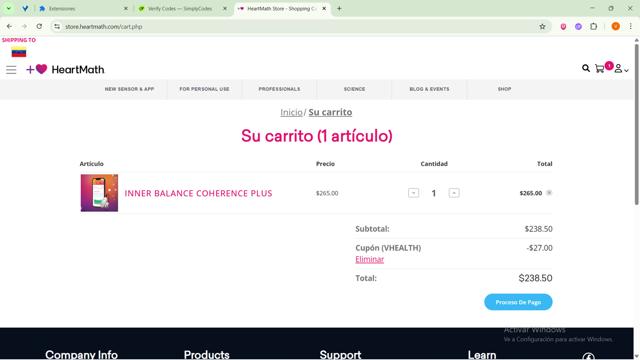The width and height of the screenshot is (640, 360).
Task: Close the Extensiones tab
Action: [126, 9]
